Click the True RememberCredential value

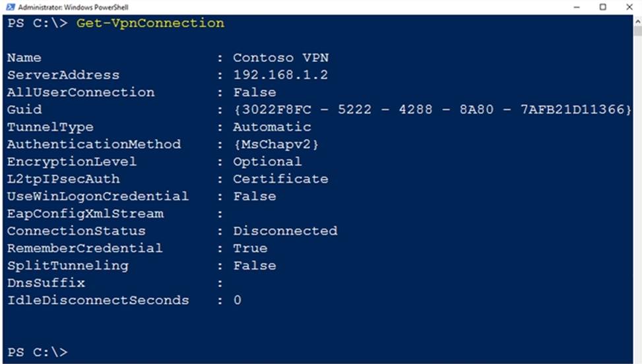pyautogui.click(x=250, y=248)
